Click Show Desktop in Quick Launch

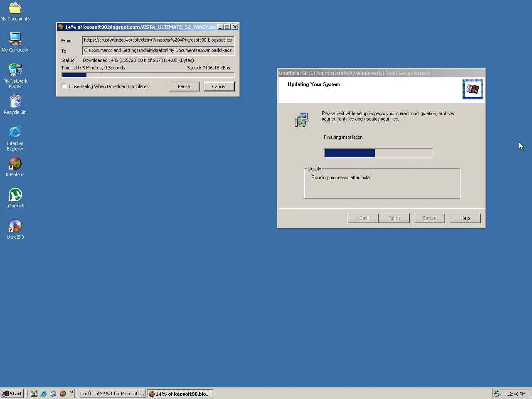(x=34, y=394)
